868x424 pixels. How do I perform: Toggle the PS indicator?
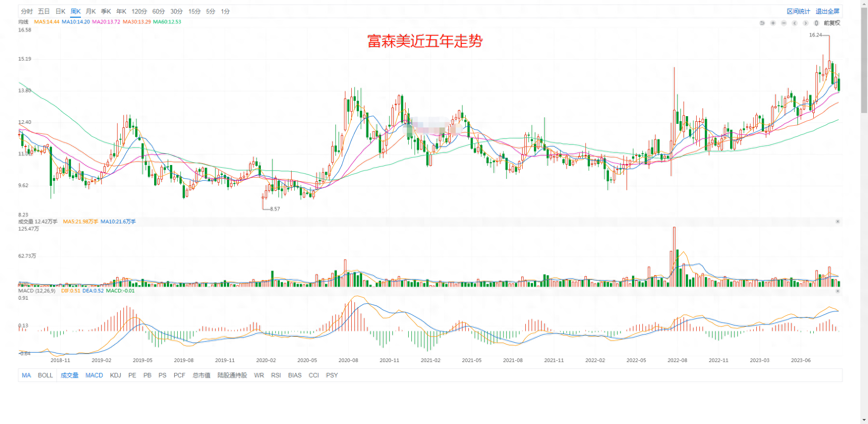[x=163, y=375]
